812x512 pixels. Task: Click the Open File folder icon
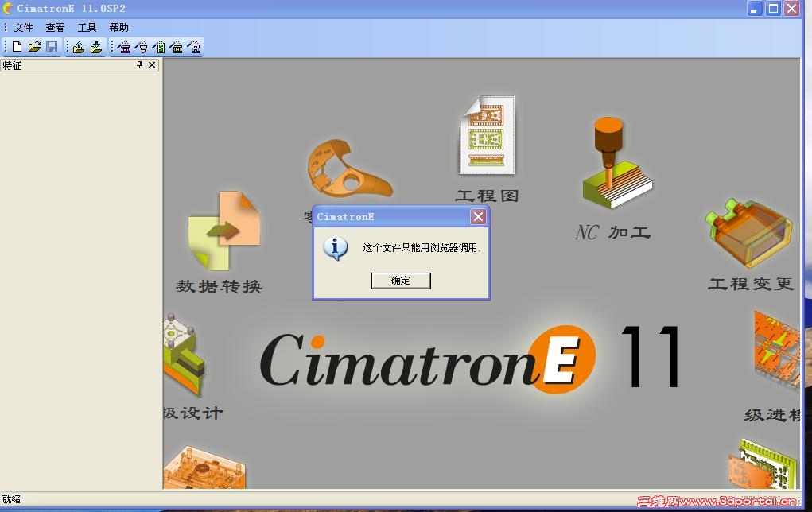pyautogui.click(x=35, y=47)
